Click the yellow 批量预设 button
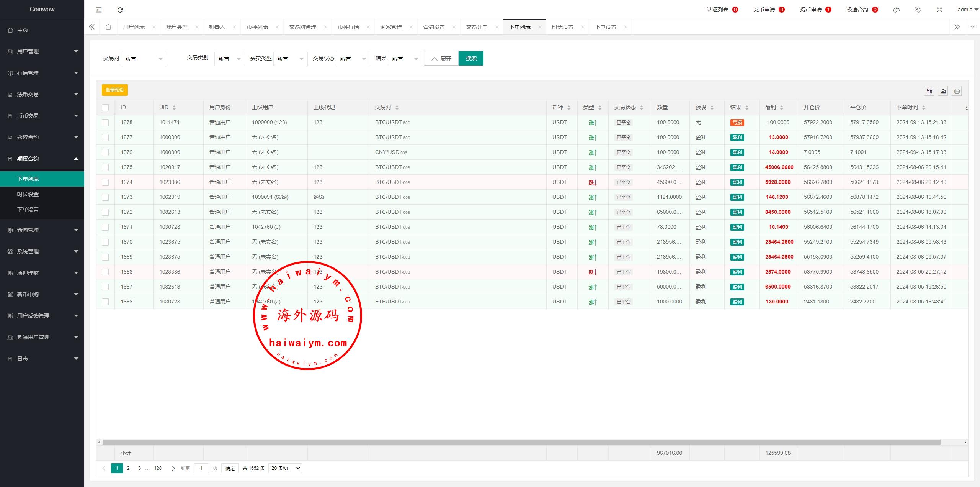980x487 pixels. (x=114, y=90)
